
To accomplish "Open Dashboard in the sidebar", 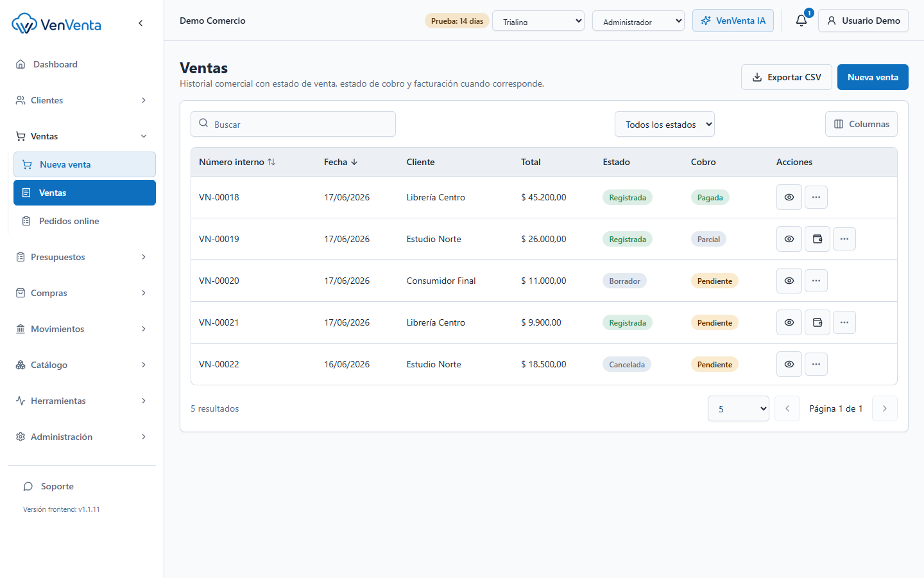I will pos(81,64).
